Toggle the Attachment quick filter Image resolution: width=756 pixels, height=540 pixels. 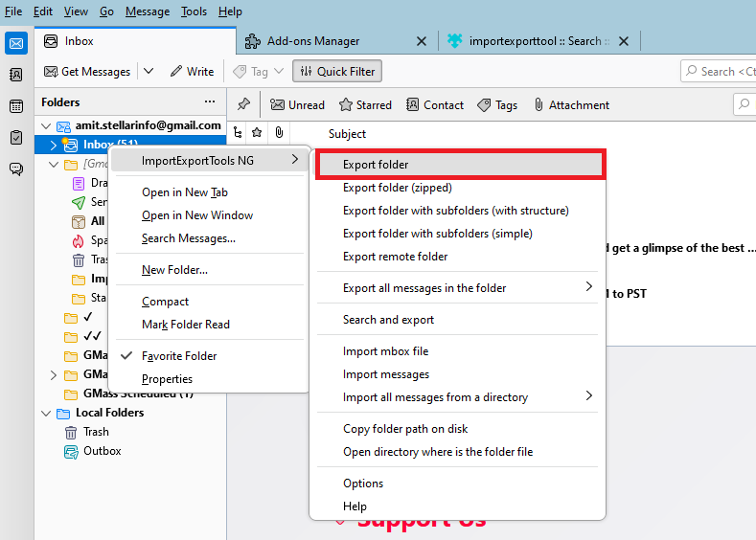click(571, 105)
